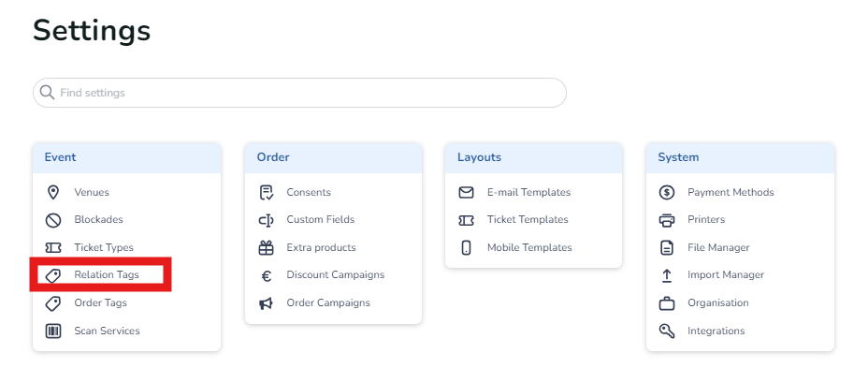
Task: Go to Consents settings
Action: [x=309, y=192]
